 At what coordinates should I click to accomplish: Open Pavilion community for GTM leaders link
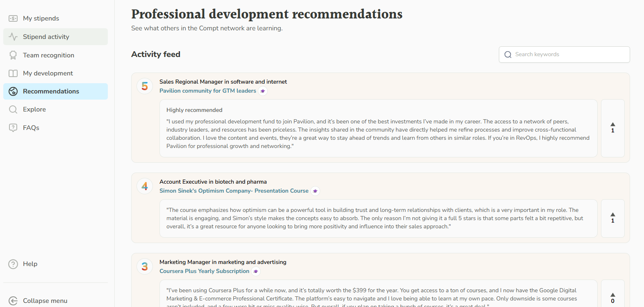pyautogui.click(x=208, y=91)
